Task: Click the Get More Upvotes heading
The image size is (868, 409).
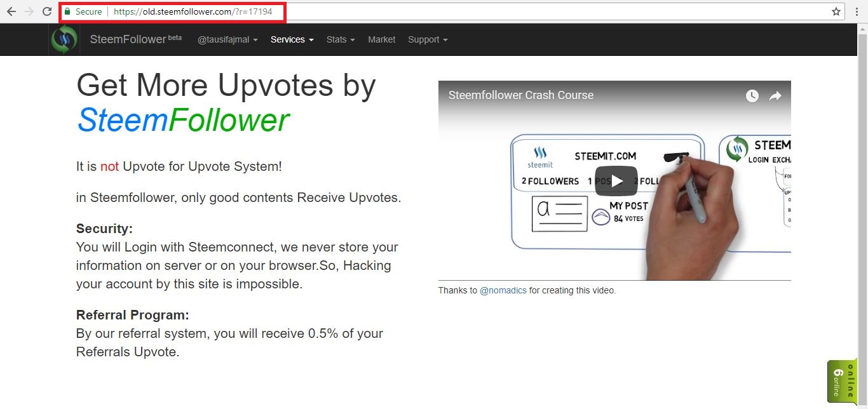Action: pyautogui.click(x=226, y=85)
